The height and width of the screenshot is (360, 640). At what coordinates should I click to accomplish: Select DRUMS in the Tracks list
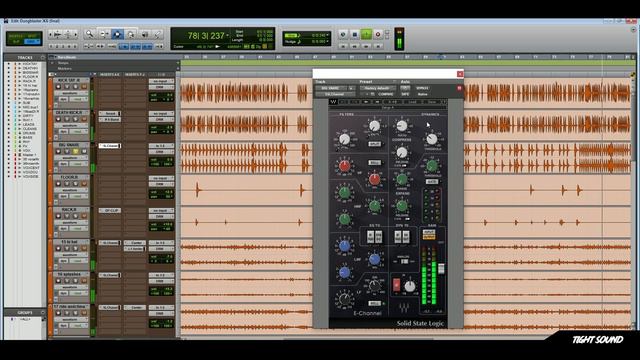pyautogui.click(x=29, y=133)
